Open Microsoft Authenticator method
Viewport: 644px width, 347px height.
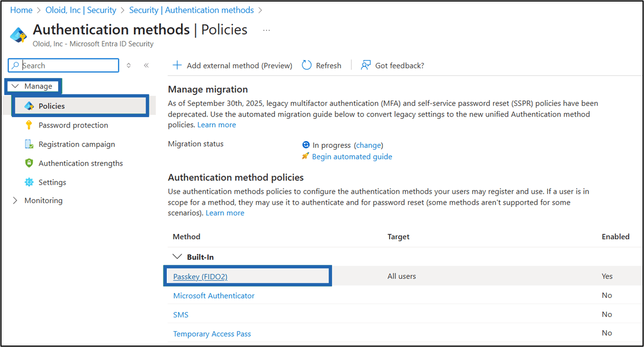pyautogui.click(x=214, y=296)
